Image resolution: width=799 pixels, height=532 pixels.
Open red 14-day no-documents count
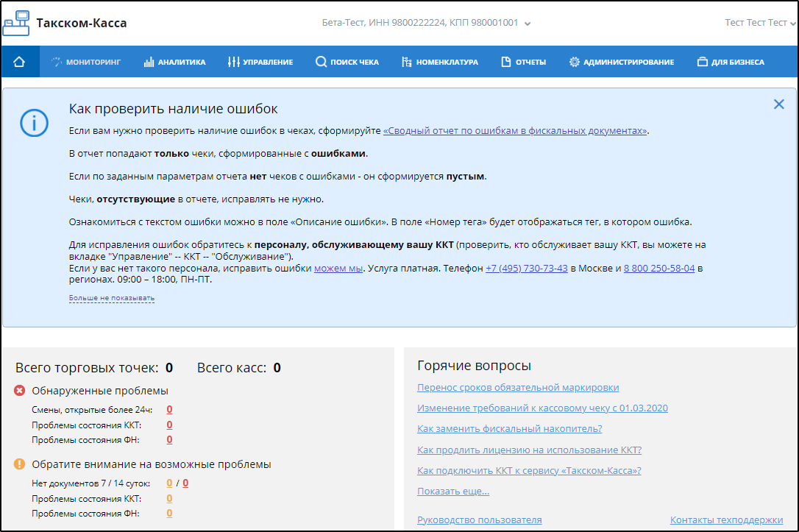[x=185, y=483]
